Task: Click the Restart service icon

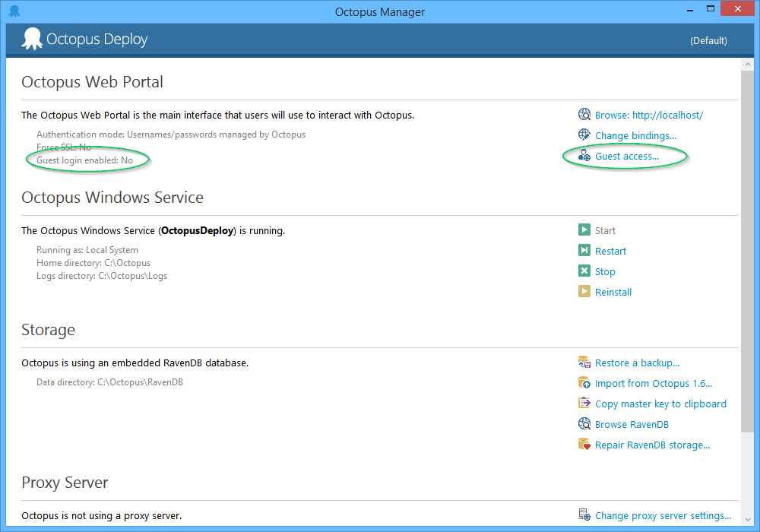Action: [584, 250]
